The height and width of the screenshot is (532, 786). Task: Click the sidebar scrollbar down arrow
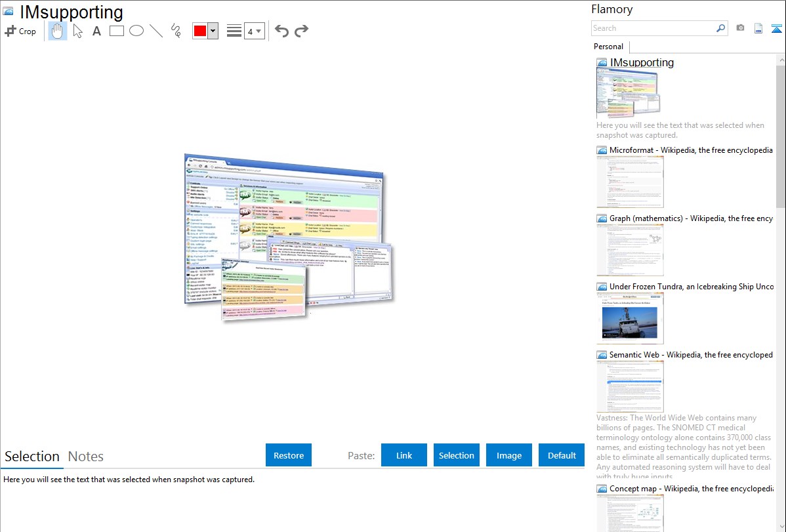pyautogui.click(x=781, y=527)
